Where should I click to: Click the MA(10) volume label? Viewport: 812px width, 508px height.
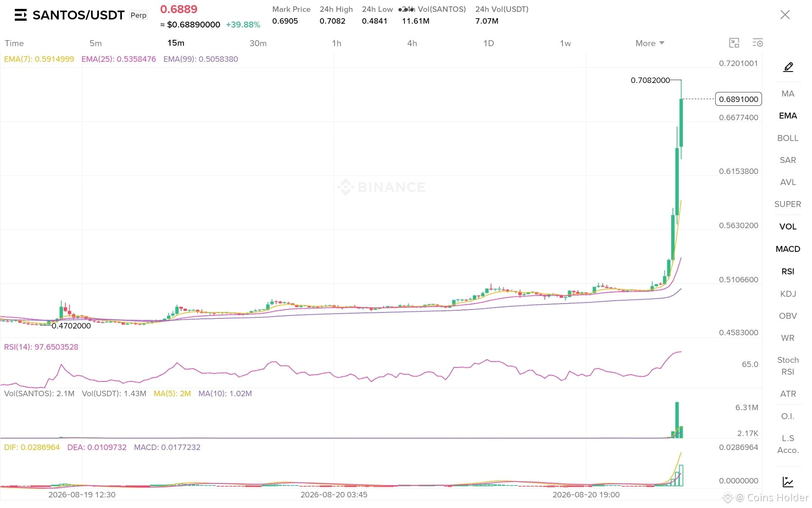pyautogui.click(x=225, y=394)
